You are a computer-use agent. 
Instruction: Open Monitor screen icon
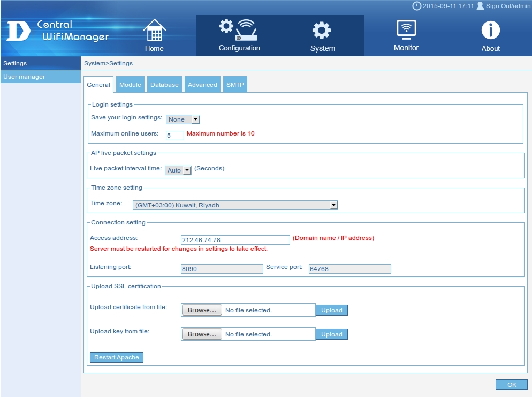[406, 29]
